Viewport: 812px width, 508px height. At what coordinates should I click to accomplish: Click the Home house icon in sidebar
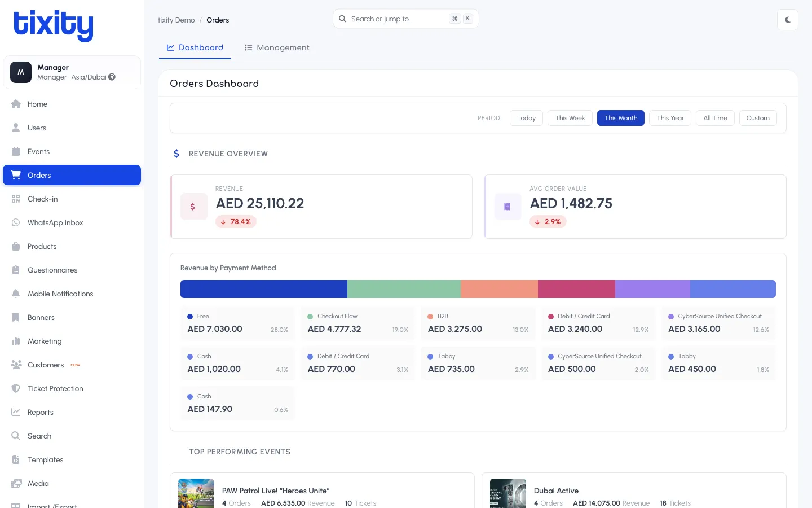(16, 104)
